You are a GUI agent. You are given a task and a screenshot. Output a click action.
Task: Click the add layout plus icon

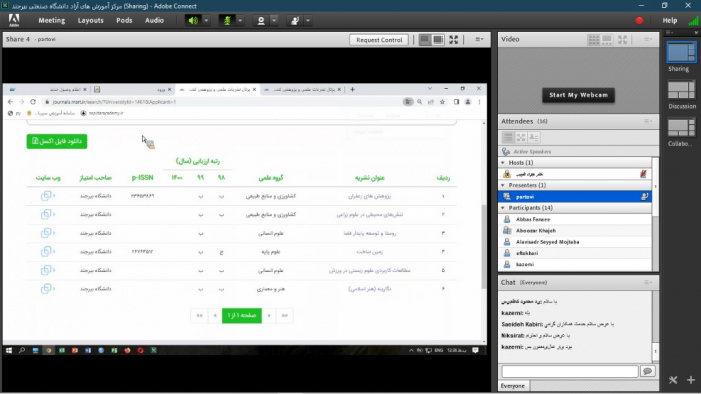(691, 380)
